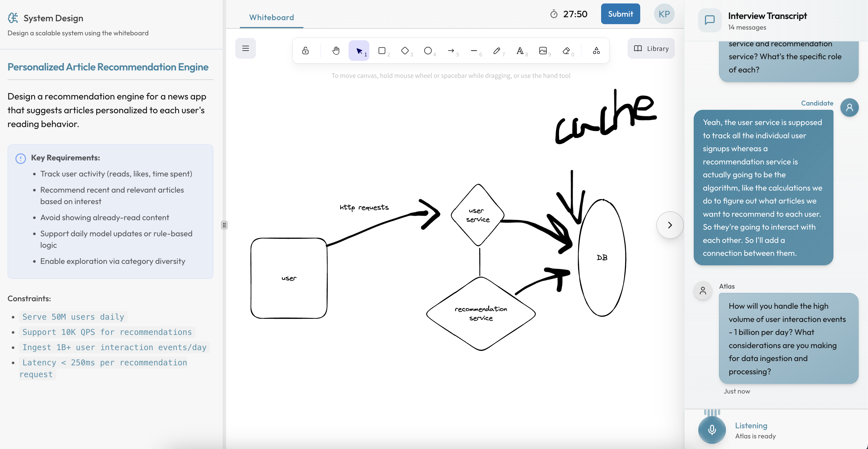Select the Ellipse shape tool
Viewport: 868px width, 449px height.
pyautogui.click(x=428, y=51)
